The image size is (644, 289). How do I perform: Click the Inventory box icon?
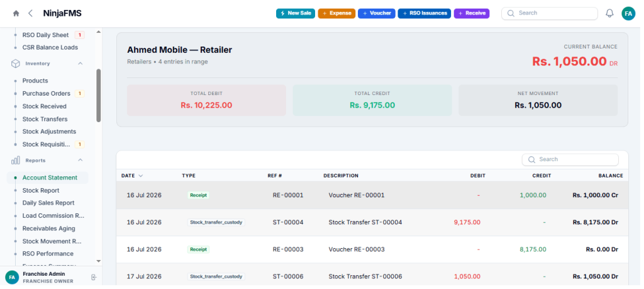(16, 64)
